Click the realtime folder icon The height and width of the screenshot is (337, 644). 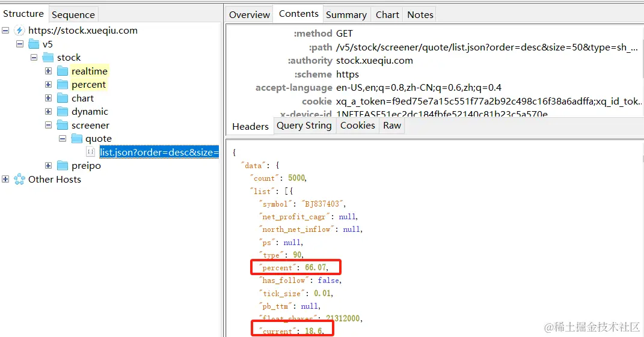pyautogui.click(x=63, y=71)
